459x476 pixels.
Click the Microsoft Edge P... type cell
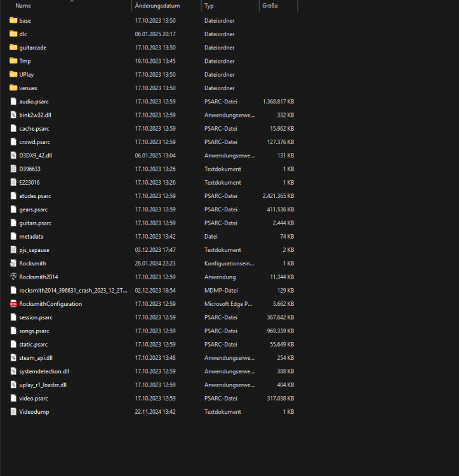(x=228, y=304)
